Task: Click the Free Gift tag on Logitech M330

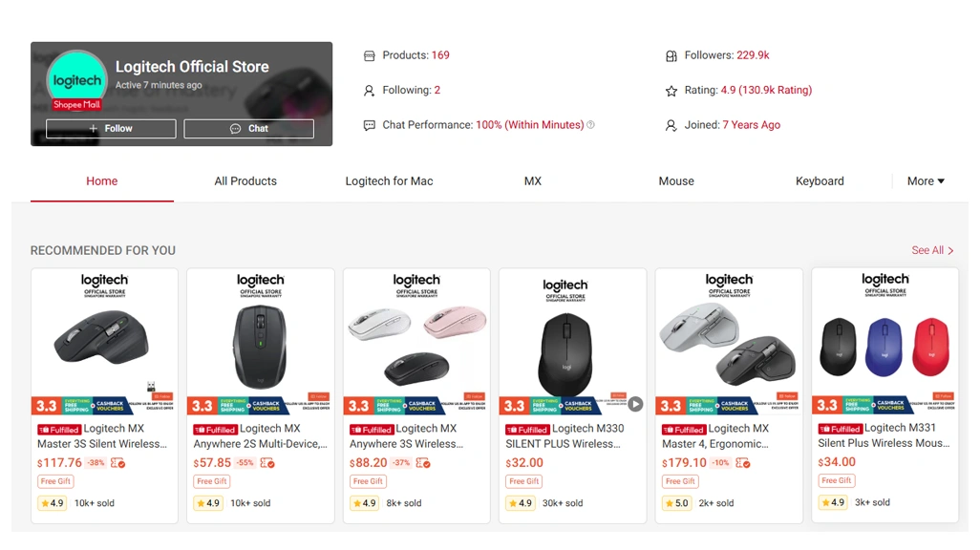Action: pyautogui.click(x=523, y=481)
